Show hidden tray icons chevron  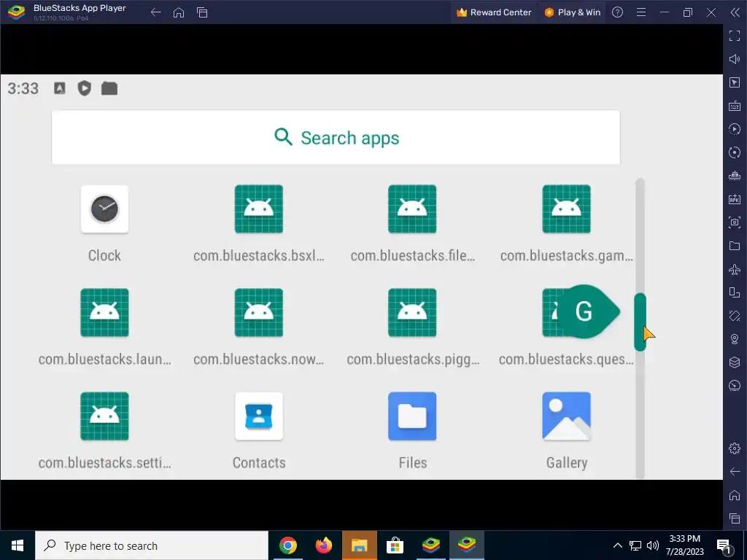617,545
